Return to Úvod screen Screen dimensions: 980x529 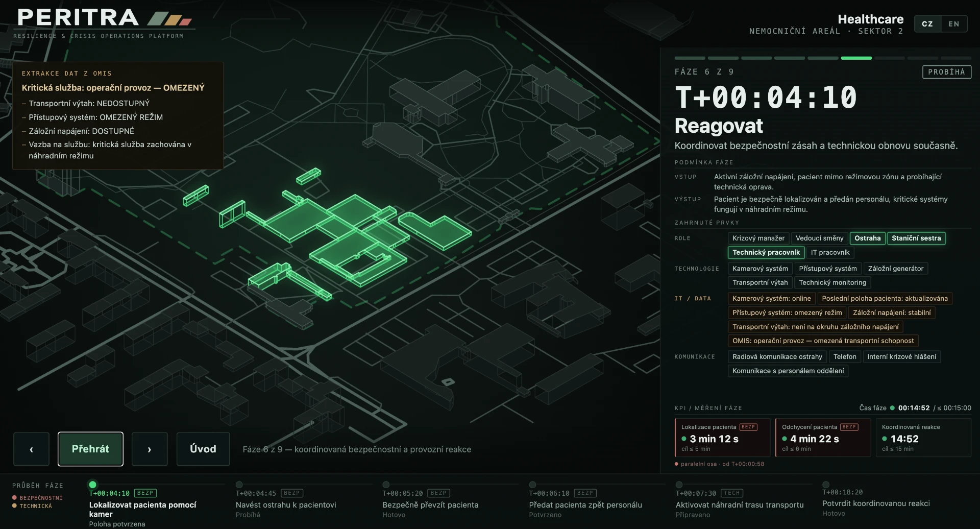[203, 449]
